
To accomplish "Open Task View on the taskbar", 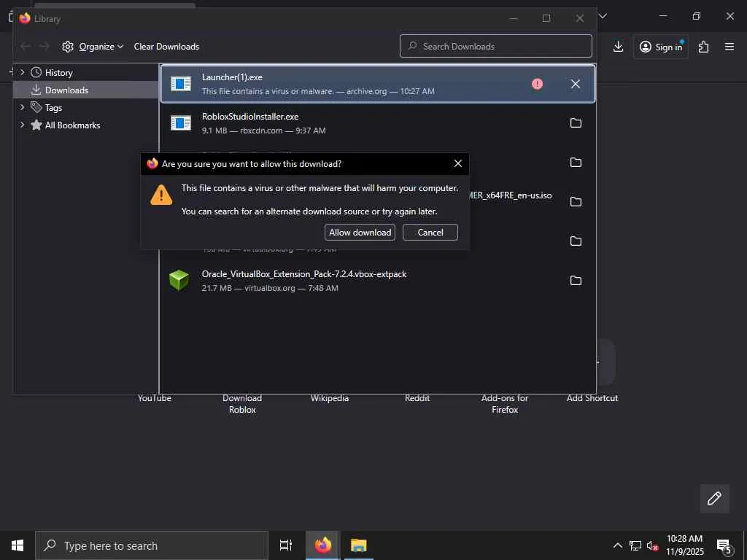I will [x=285, y=545].
